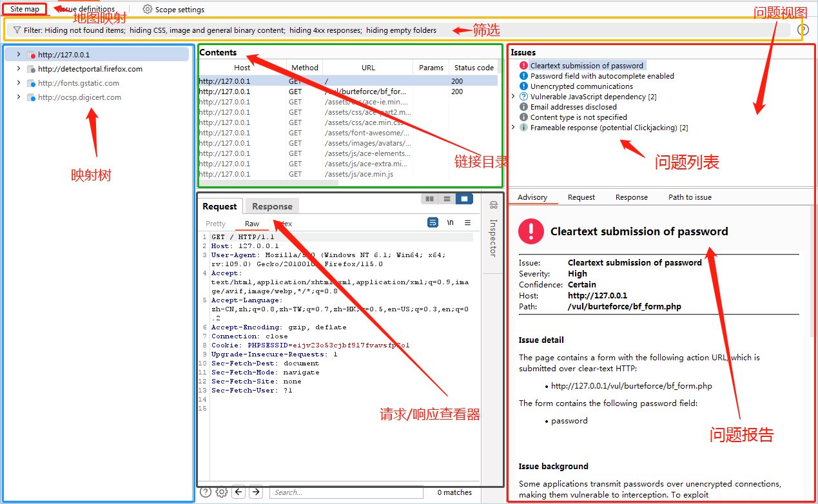Viewport: 818px width, 504px height.
Task: Open the Advisory tab
Action: (532, 197)
